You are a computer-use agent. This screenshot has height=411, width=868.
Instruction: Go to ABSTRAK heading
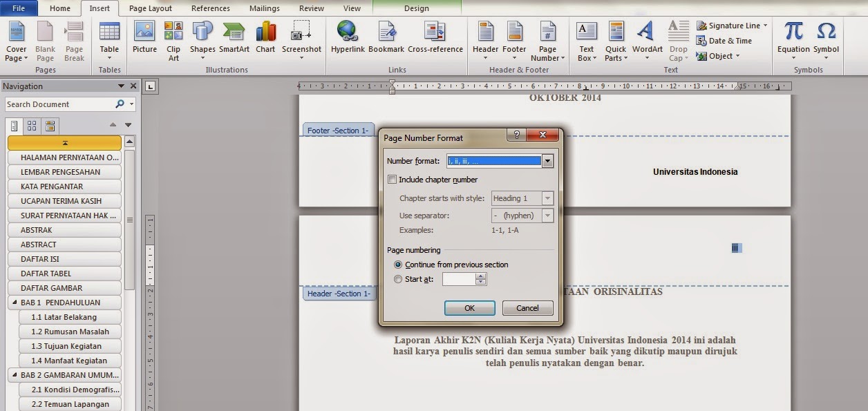(64, 230)
